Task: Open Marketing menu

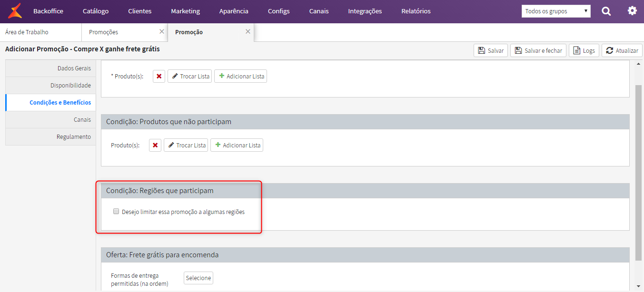Action: point(186,11)
